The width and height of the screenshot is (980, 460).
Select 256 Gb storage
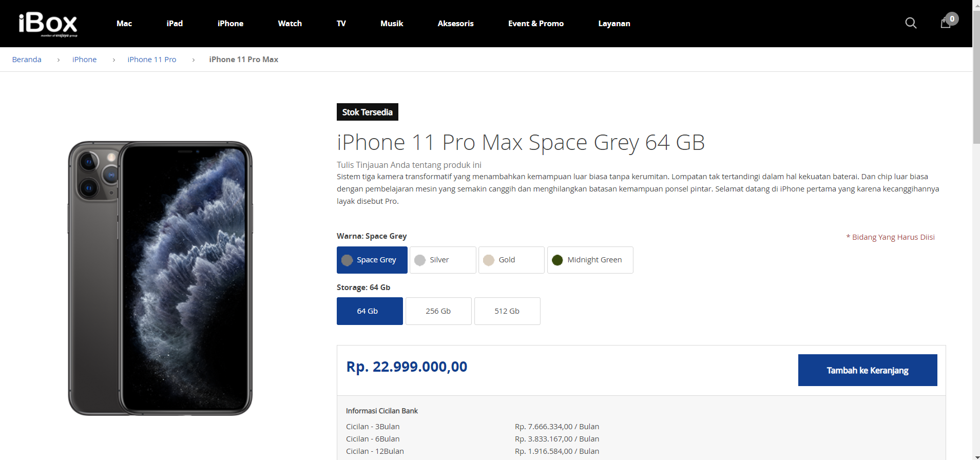438,311
